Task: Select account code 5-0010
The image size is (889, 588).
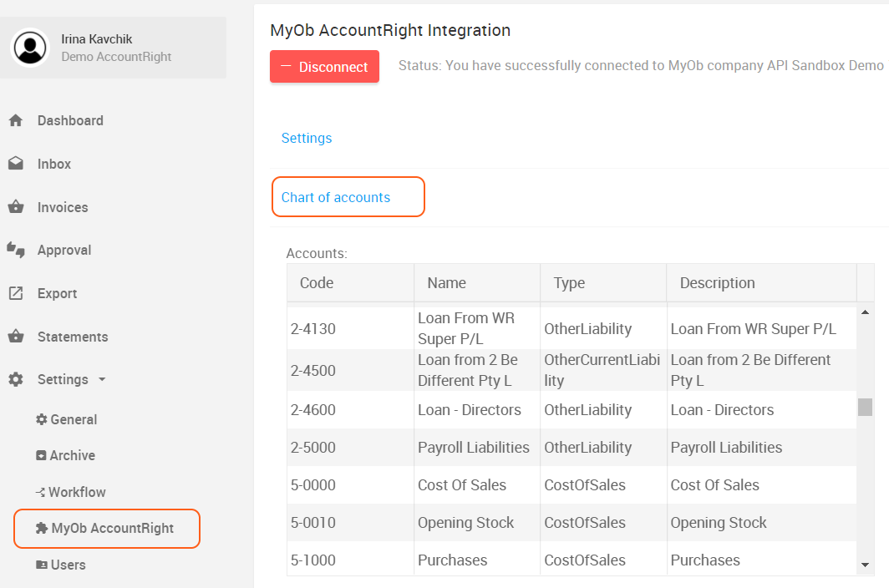Action: [313, 523]
